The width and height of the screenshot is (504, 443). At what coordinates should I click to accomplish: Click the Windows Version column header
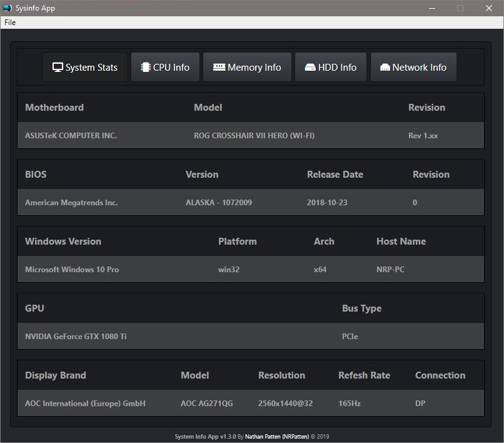click(63, 242)
